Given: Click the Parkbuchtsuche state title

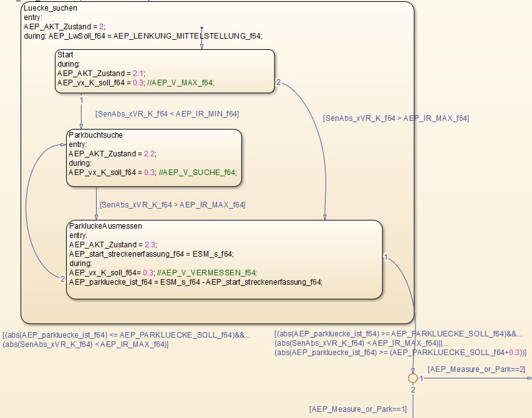Looking at the screenshot, I should [x=95, y=135].
